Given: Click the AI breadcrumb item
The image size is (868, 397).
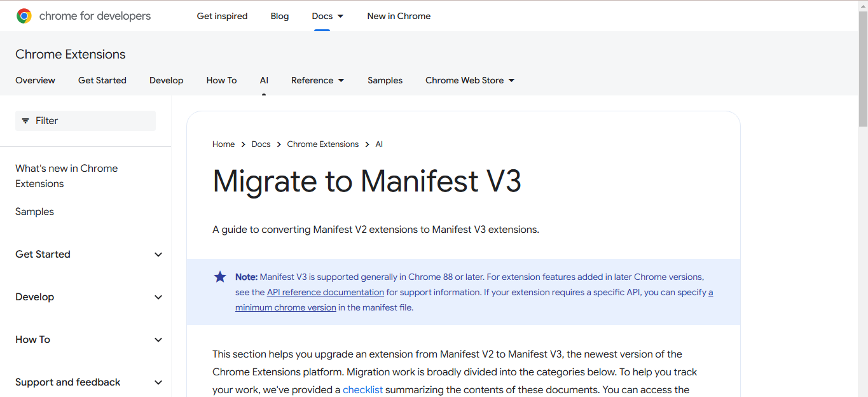Looking at the screenshot, I should coord(379,144).
